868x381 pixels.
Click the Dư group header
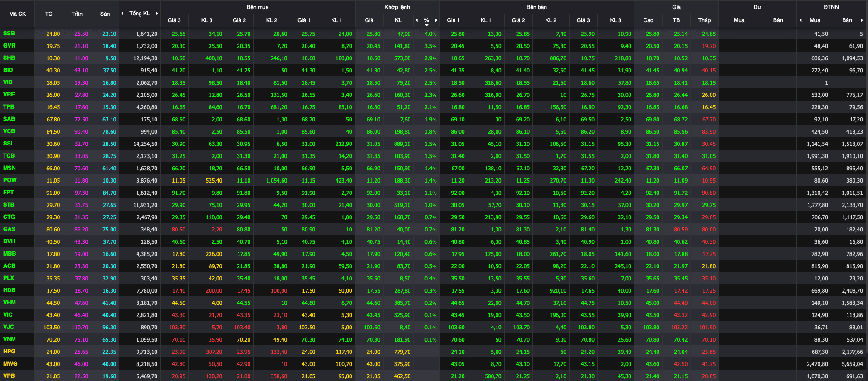click(757, 7)
